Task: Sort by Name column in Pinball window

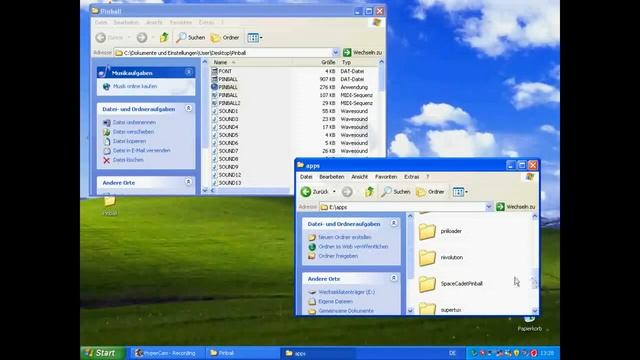Action: (251, 62)
